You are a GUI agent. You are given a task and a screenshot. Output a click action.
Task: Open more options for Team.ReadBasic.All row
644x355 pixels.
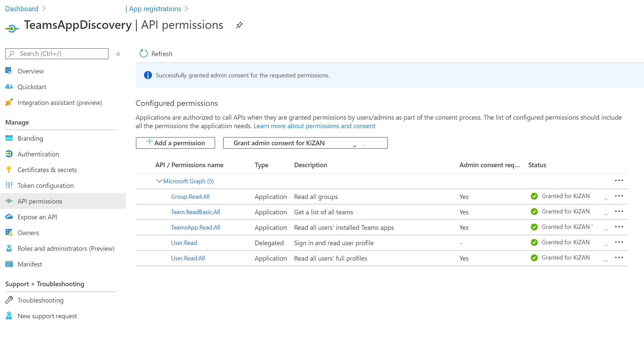[619, 211]
